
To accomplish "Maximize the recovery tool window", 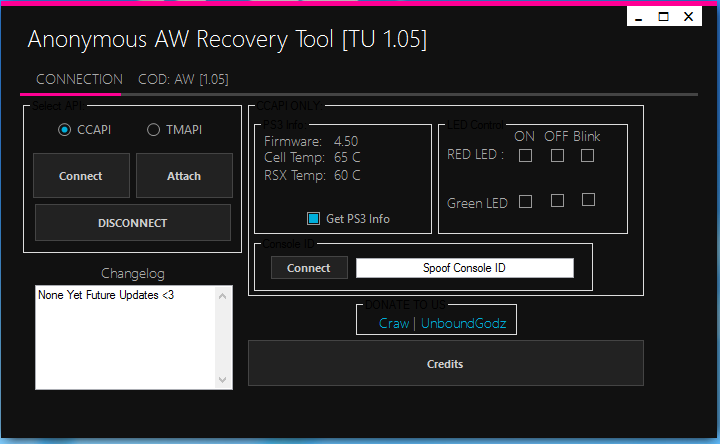I will [664, 17].
